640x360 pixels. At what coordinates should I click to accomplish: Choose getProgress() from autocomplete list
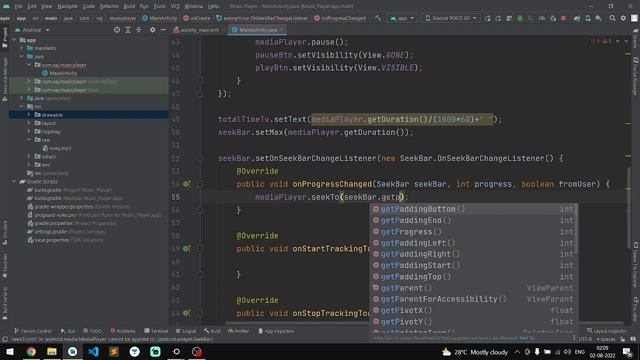point(473,232)
